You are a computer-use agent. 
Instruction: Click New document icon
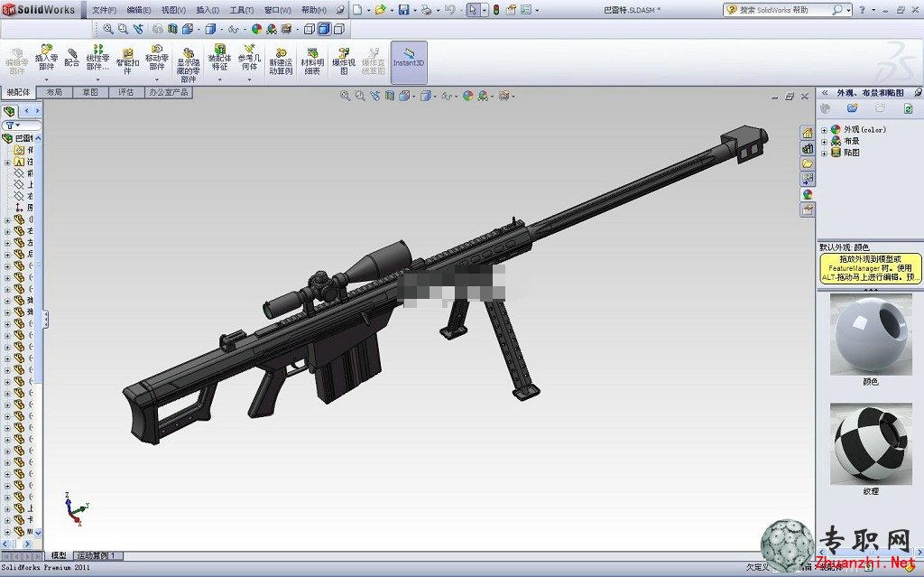(357, 10)
